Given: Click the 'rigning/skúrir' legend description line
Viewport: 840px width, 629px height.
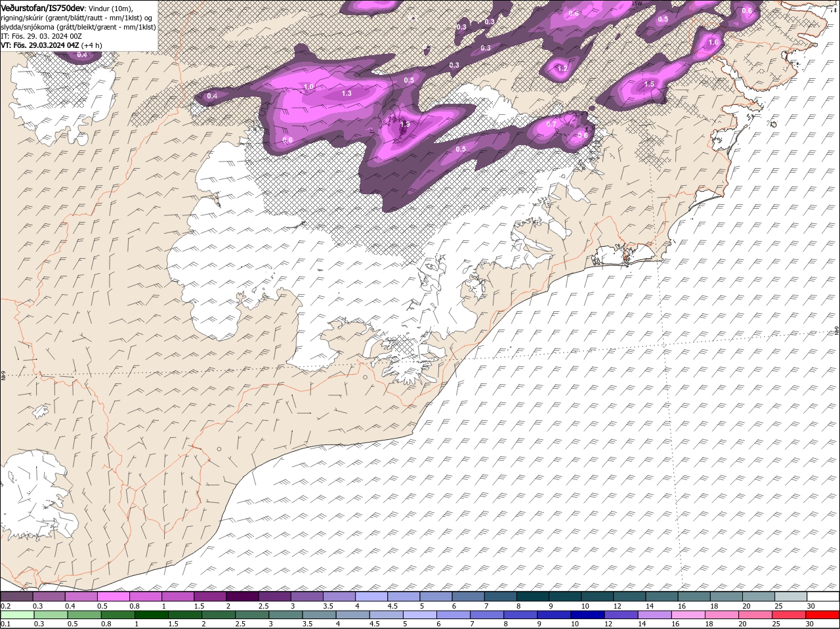Looking at the screenshot, I should pyautogui.click(x=77, y=17).
